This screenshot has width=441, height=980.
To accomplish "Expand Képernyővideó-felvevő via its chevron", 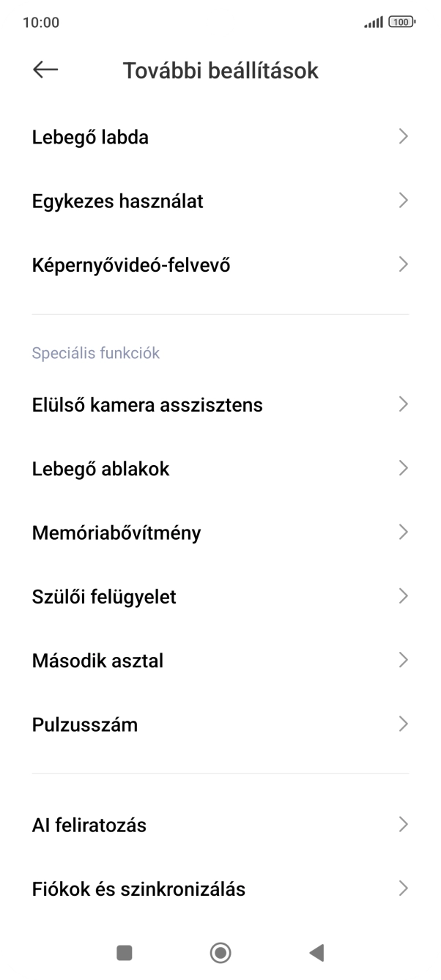I will pos(404,264).
